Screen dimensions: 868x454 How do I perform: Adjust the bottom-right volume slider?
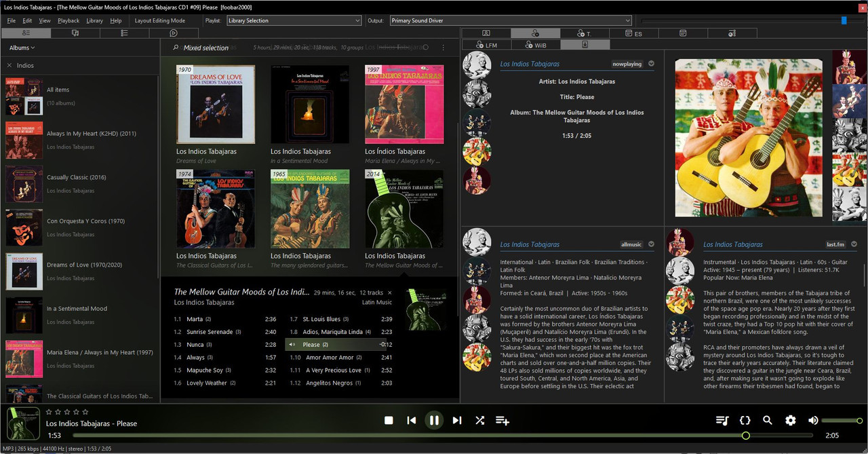[842, 421]
